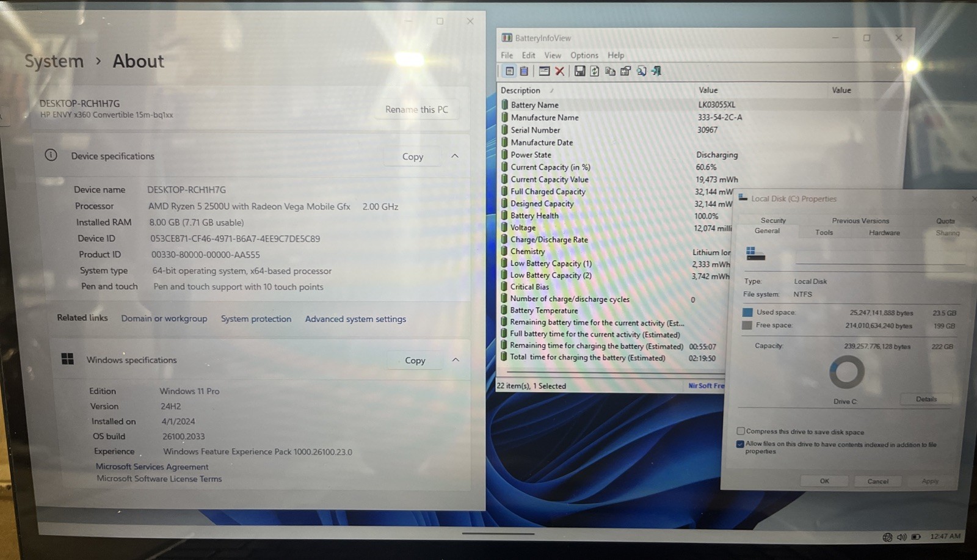Screen dimensions: 977x560
Task: Open the Microsoft Services Agreement link
Action: [152, 467]
